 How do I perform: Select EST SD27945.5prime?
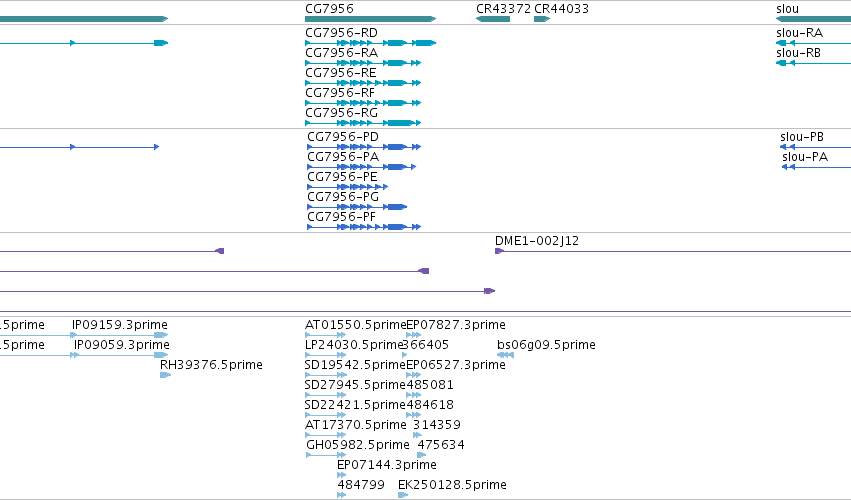pos(326,395)
